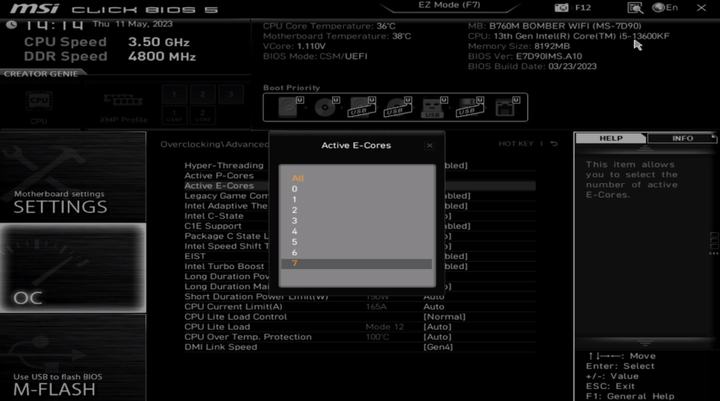Image resolution: width=720 pixels, height=401 pixels.
Task: Select XMP profile 1 button
Action: (174, 94)
